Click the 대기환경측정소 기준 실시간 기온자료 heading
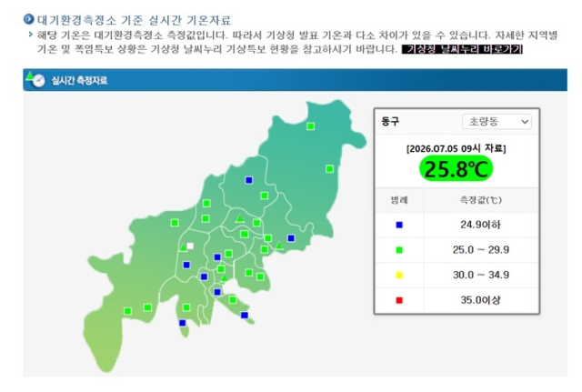582x392 pixels. coord(134,20)
